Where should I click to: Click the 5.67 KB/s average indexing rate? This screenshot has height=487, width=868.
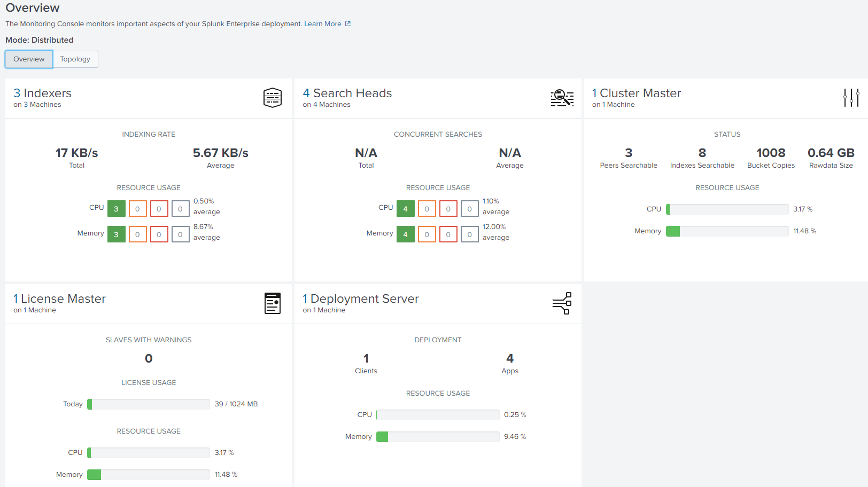(x=221, y=153)
